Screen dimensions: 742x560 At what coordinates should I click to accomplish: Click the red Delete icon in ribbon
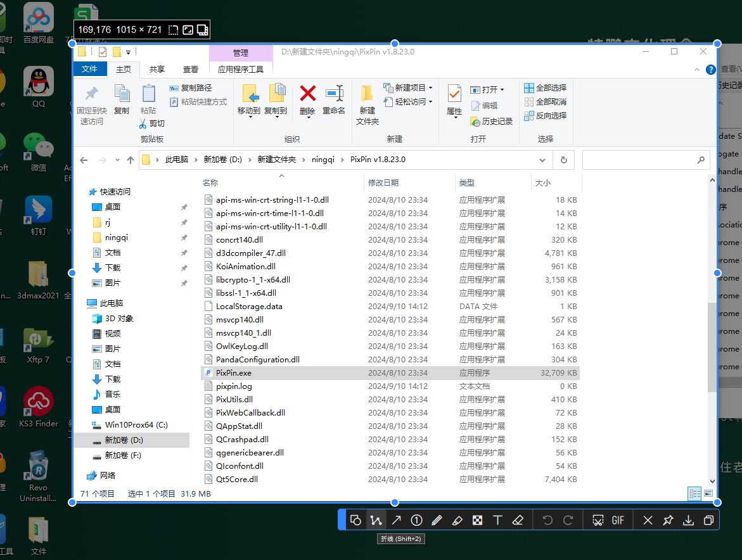[307, 94]
